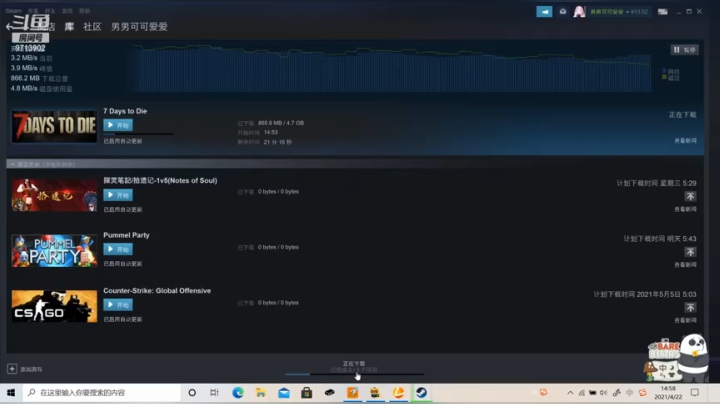Move Pummel Party to top of queue

pyautogui.click(x=690, y=252)
